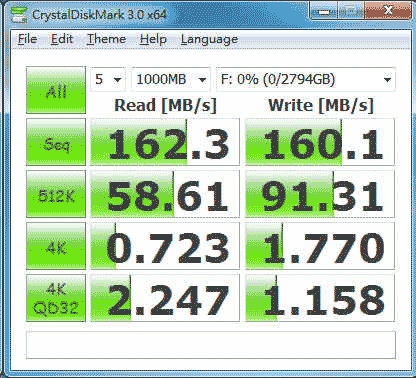Expand the 1000MB test size dropdown
The image size is (416, 378).
point(170,80)
